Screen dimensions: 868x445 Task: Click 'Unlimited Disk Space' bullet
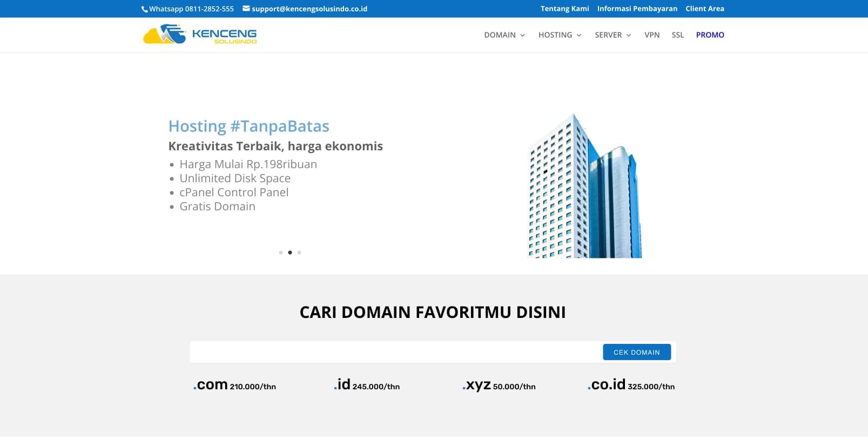tap(235, 178)
